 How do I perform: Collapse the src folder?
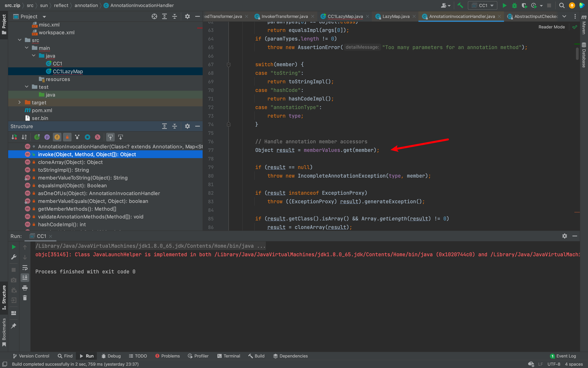point(20,40)
